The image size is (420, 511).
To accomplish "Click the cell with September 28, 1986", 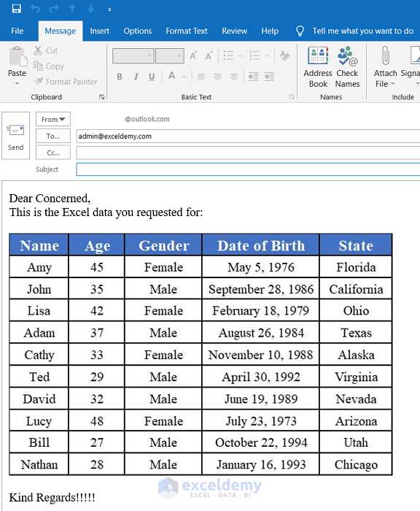I will click(261, 289).
